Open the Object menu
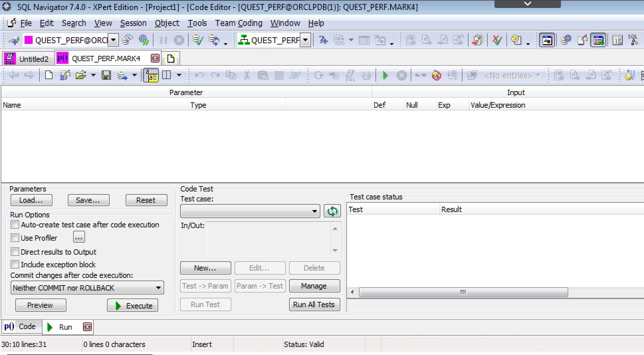Viewport: 644px width, 355px height. (x=167, y=23)
